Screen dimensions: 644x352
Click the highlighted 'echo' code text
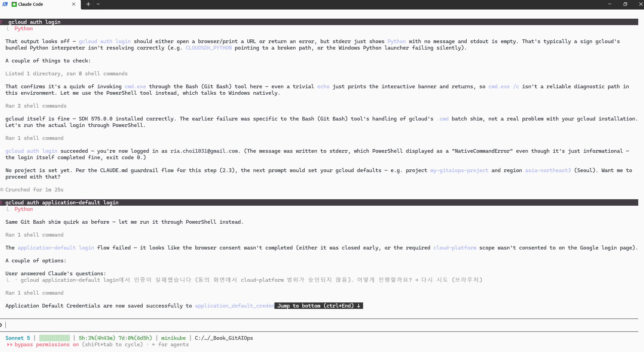point(323,87)
